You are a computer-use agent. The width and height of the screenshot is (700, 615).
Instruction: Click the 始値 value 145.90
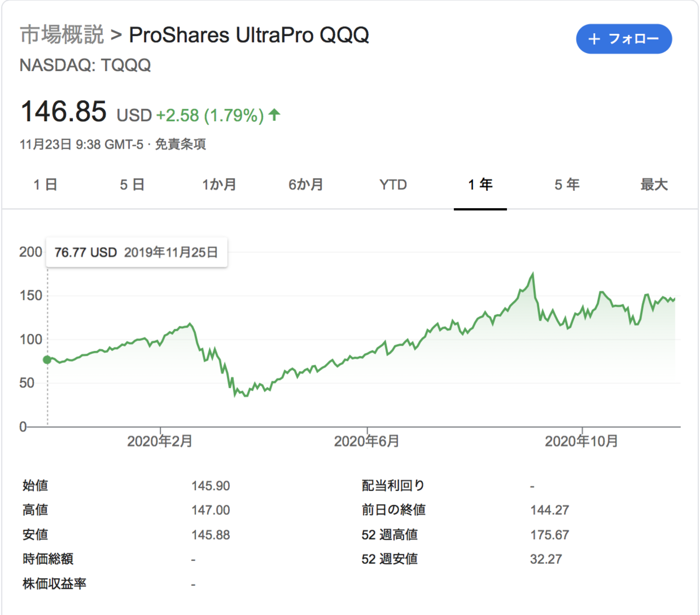coord(211,486)
